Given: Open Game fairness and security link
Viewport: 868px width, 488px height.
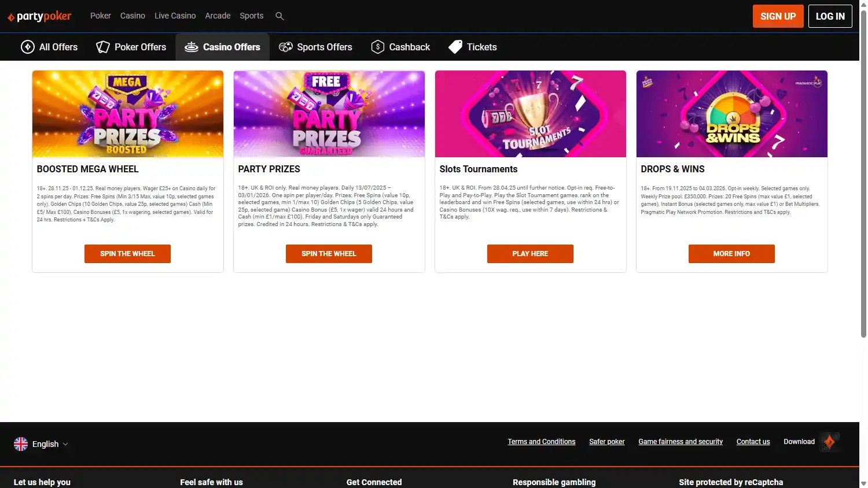Looking at the screenshot, I should point(681,442).
